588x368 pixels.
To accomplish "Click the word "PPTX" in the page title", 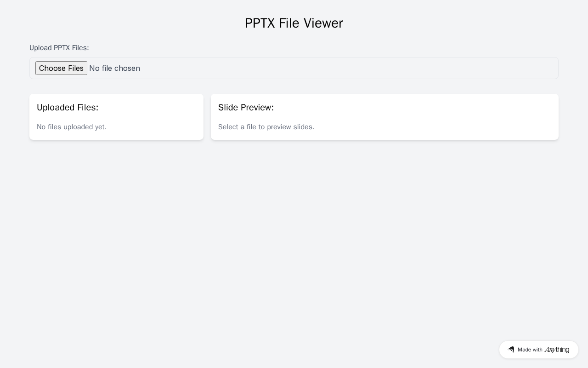I will click(260, 23).
